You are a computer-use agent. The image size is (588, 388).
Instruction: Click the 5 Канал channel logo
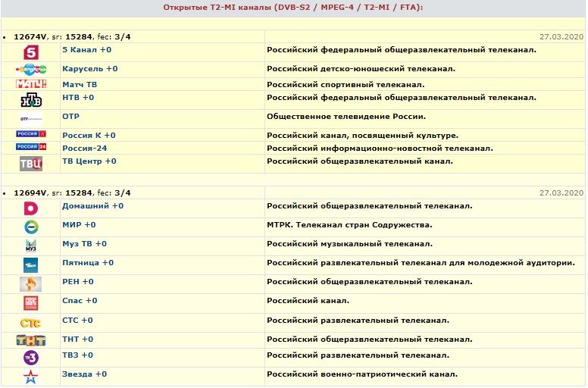[31, 52]
